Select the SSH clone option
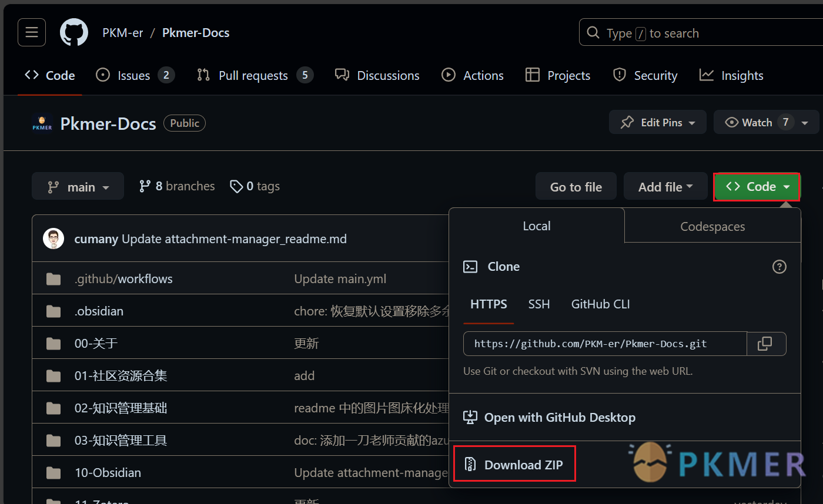Viewport: 823px width, 504px height. coord(539,304)
